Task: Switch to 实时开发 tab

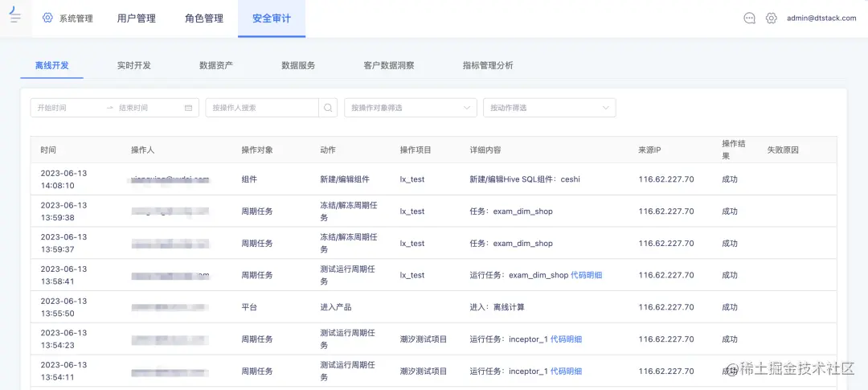Action: coord(134,65)
